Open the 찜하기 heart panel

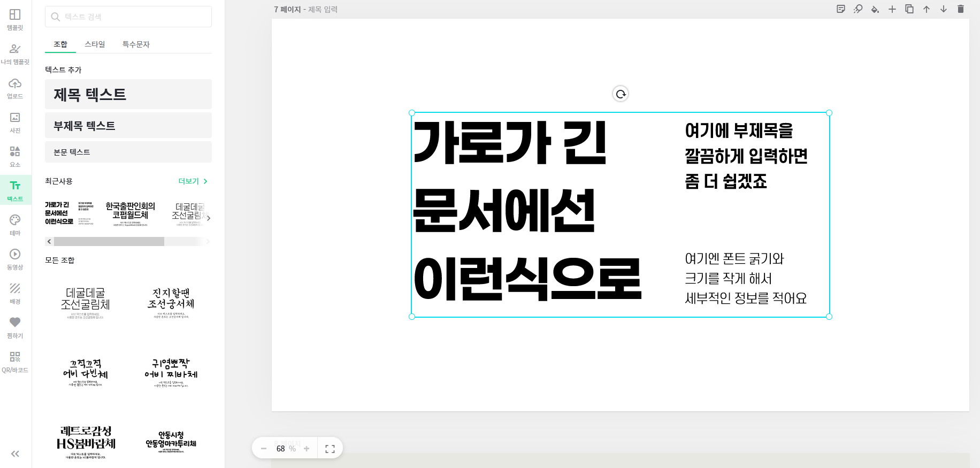(15, 328)
